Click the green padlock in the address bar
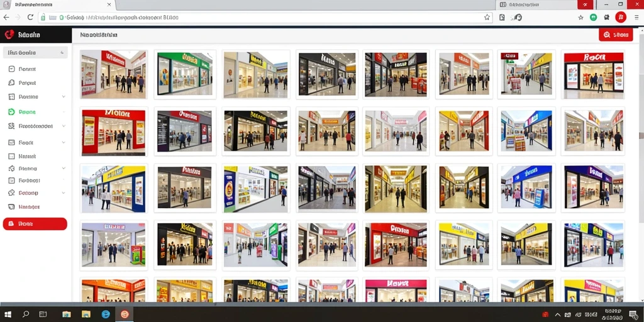Screen dimensions: 644x322 click(x=42, y=18)
